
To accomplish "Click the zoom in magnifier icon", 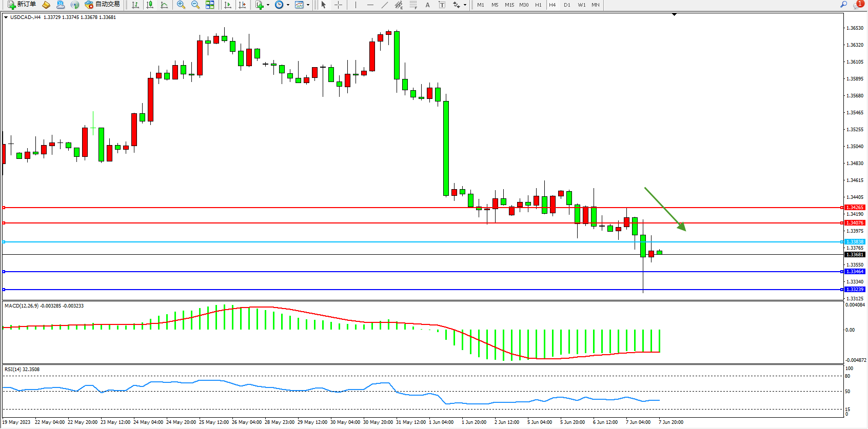I will [x=181, y=5].
